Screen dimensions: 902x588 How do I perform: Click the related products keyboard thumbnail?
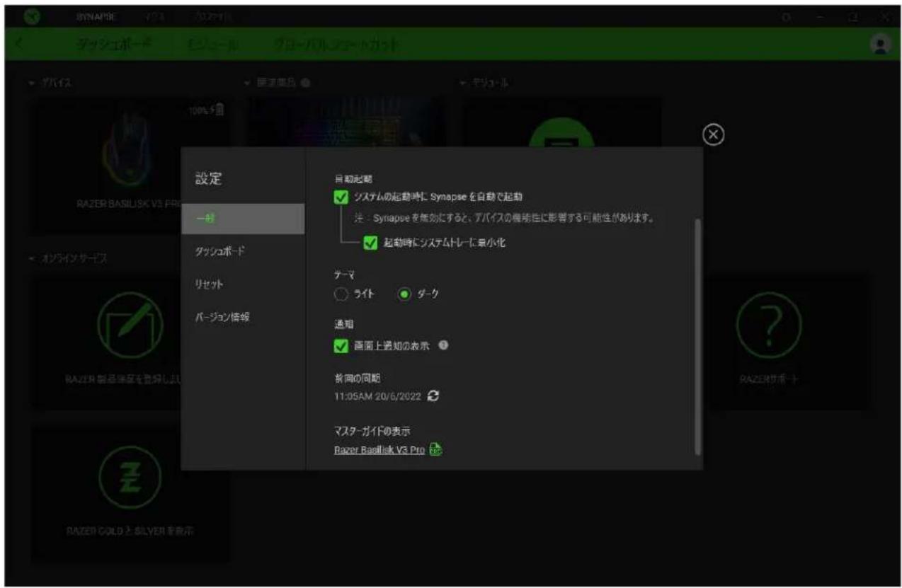346,122
